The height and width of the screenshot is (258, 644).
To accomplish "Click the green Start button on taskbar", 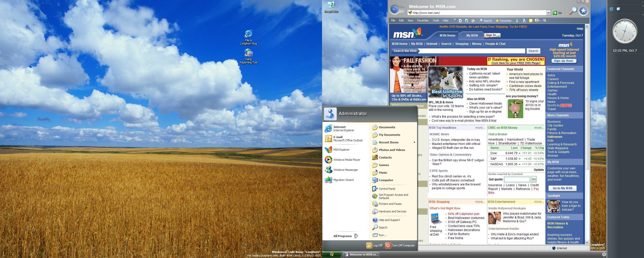I will (x=332, y=254).
